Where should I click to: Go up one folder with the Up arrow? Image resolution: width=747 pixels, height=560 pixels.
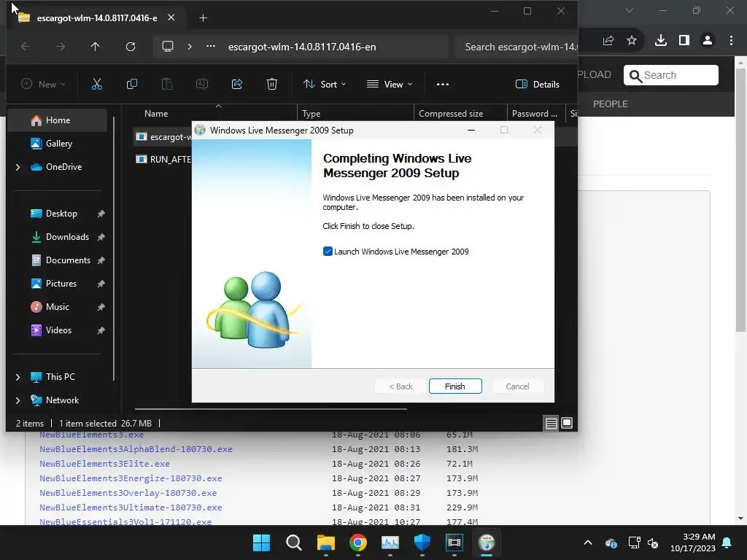coord(96,47)
